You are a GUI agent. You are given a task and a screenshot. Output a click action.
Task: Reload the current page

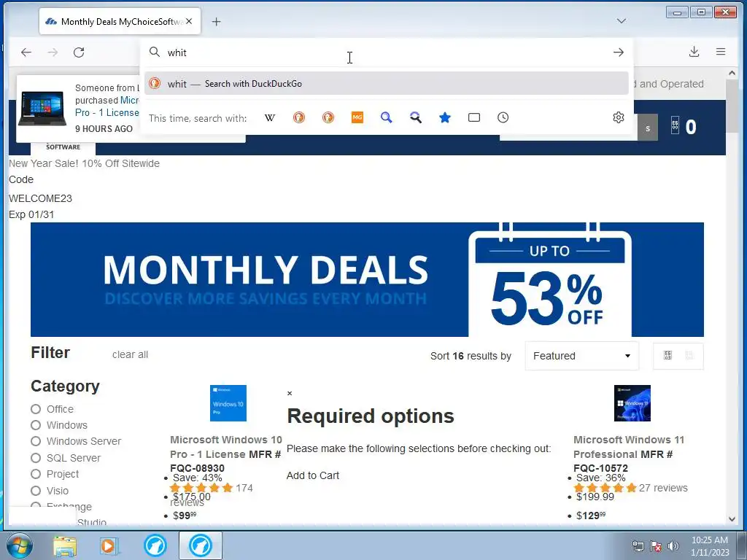79,52
